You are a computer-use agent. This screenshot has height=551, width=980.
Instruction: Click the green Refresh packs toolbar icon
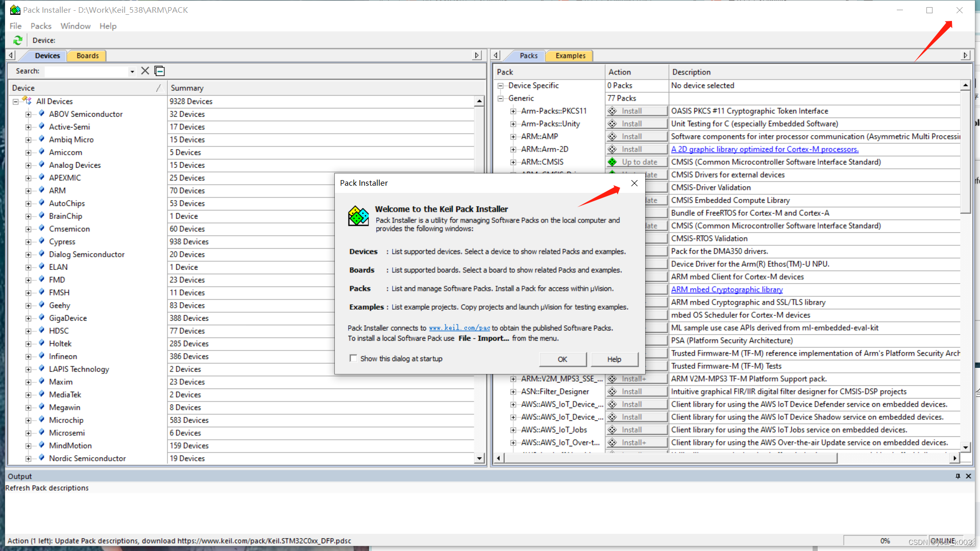[17, 40]
